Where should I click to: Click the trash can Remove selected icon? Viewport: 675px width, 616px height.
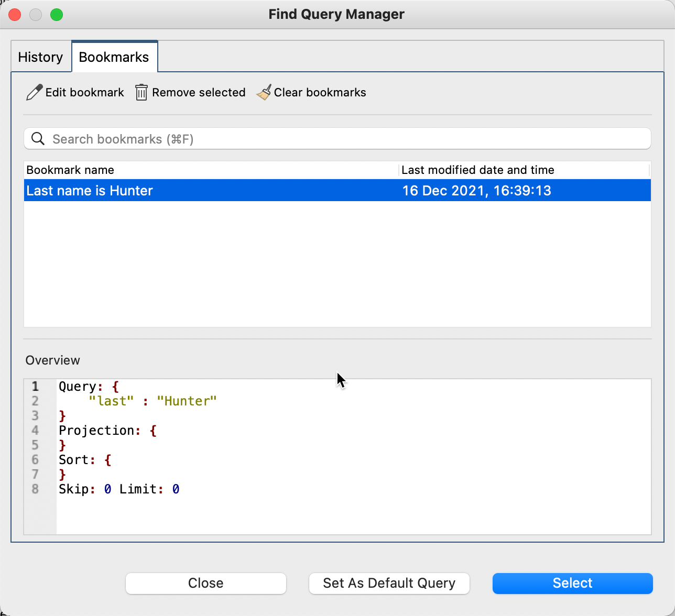(141, 93)
